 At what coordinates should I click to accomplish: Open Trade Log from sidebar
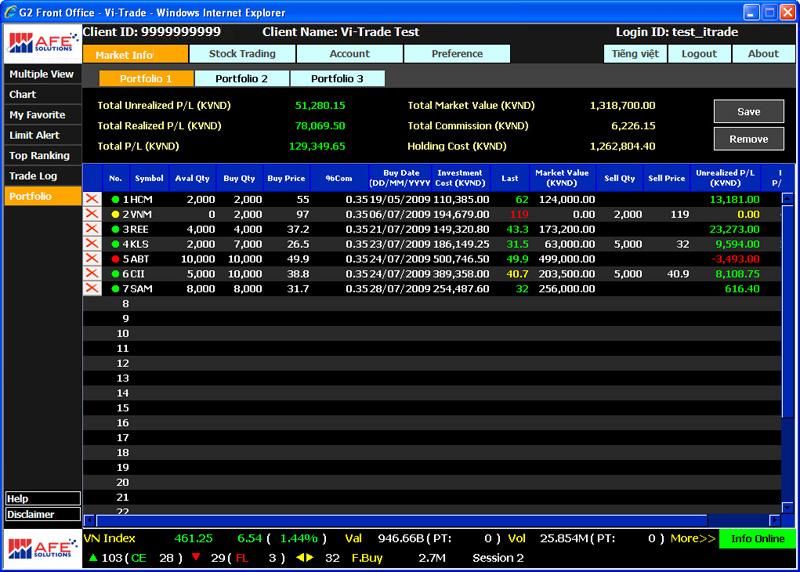[42, 176]
